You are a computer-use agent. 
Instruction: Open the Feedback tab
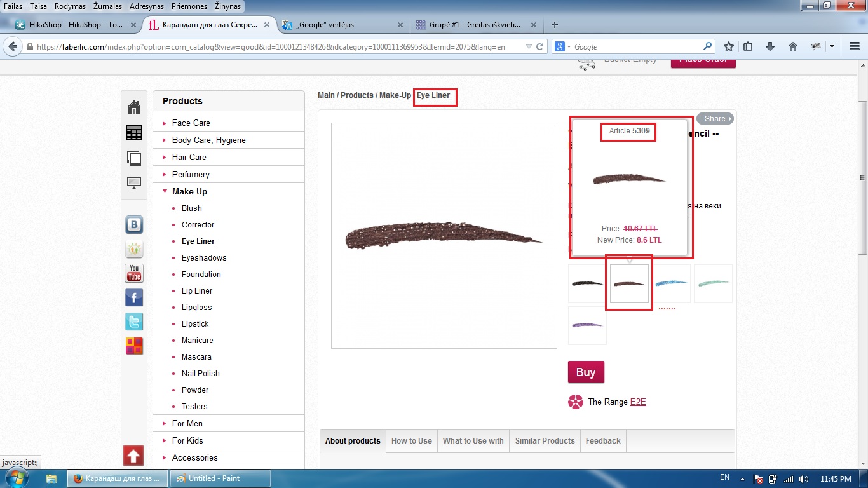pos(603,441)
